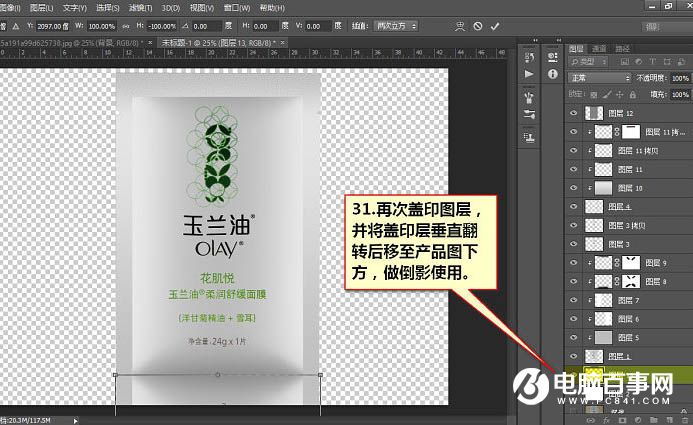Click lock image pixels brush icon
Viewport: 693px width, 425px height.
click(607, 95)
